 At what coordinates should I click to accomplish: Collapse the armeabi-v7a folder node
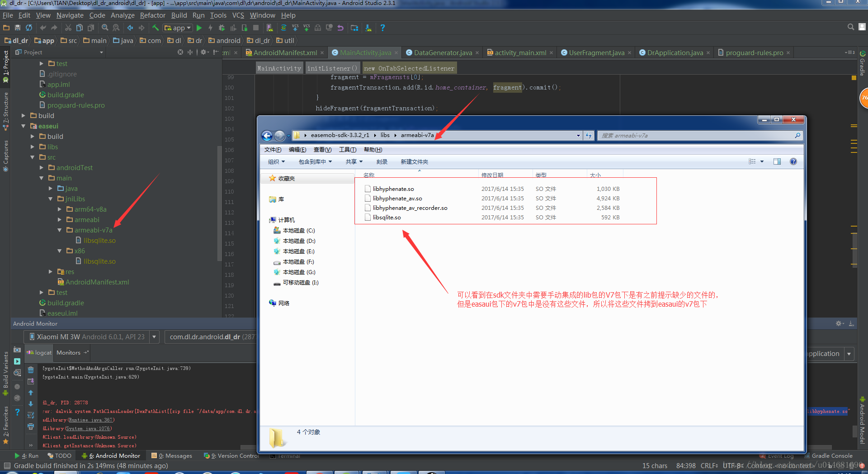60,230
